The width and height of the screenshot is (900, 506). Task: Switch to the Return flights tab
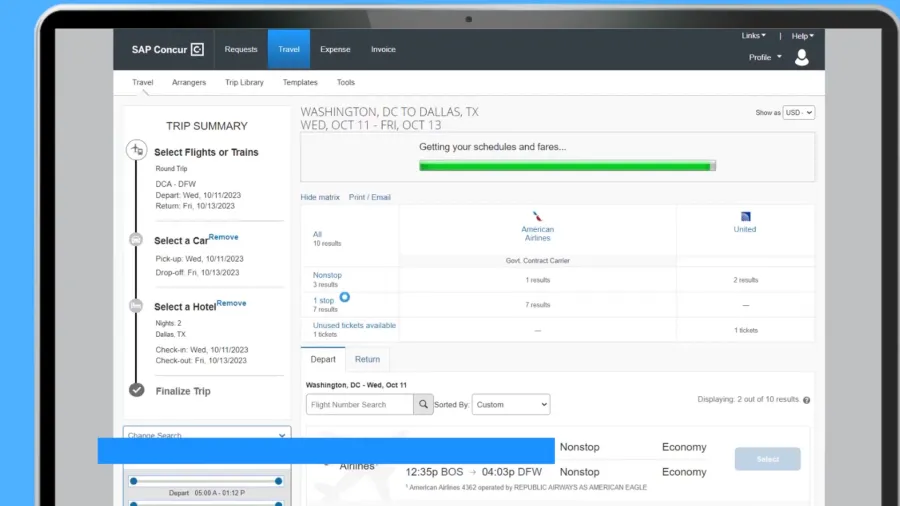click(x=367, y=359)
